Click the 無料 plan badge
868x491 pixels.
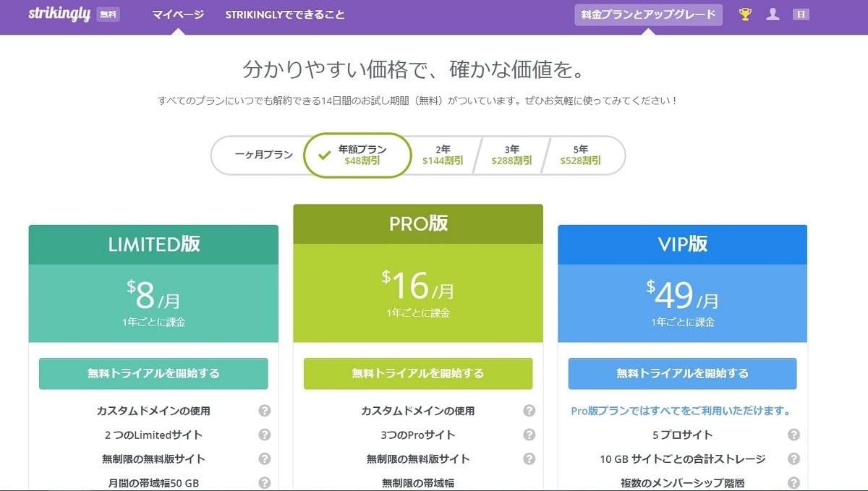coord(109,14)
